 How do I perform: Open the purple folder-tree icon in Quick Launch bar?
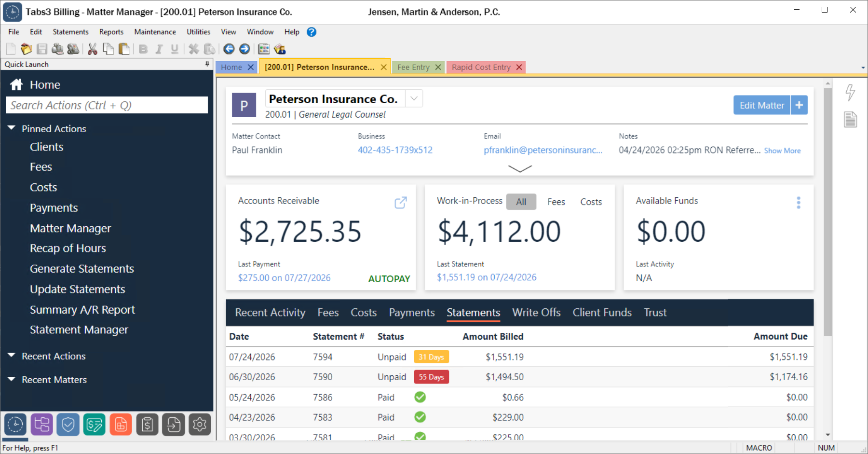coord(41,425)
